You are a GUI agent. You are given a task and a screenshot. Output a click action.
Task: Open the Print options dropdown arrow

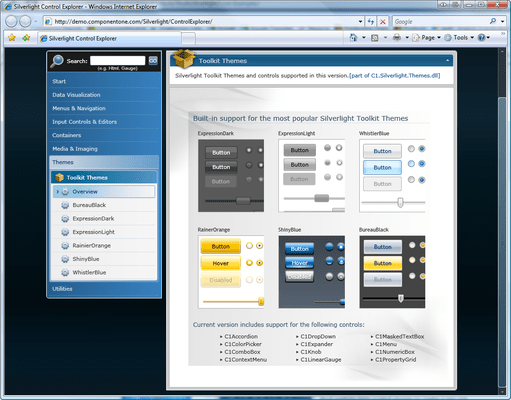coord(407,37)
